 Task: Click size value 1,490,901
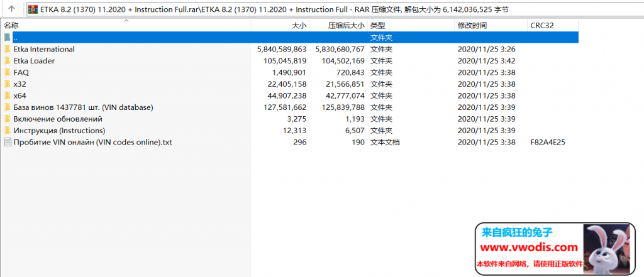pyautogui.click(x=289, y=73)
